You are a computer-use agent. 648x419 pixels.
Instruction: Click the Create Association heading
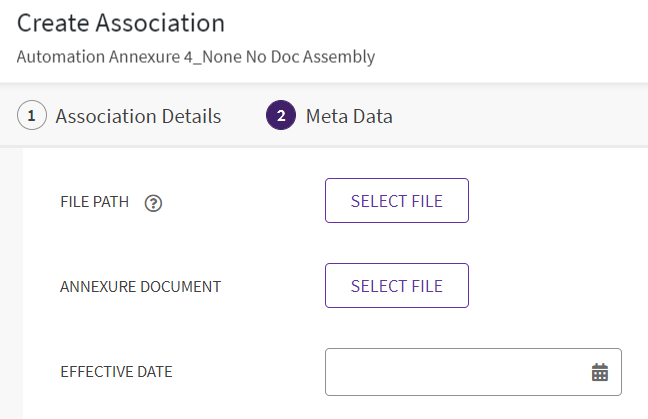[x=121, y=23]
